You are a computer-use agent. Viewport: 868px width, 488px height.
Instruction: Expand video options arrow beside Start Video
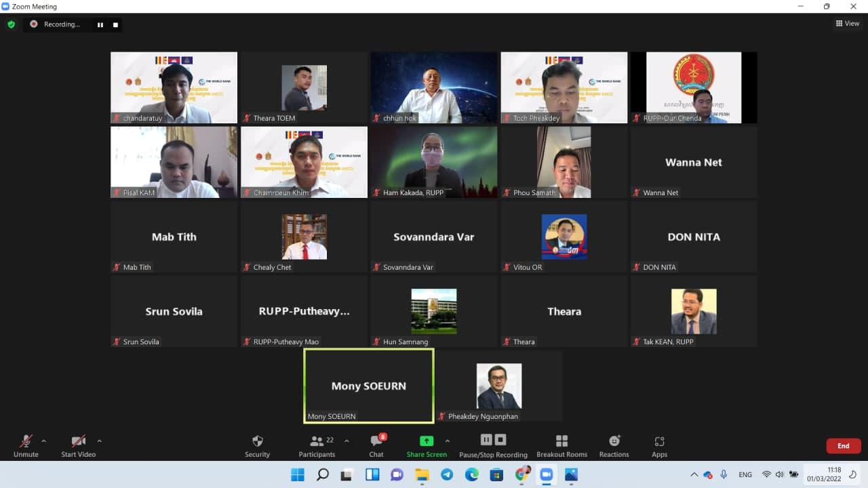point(100,441)
